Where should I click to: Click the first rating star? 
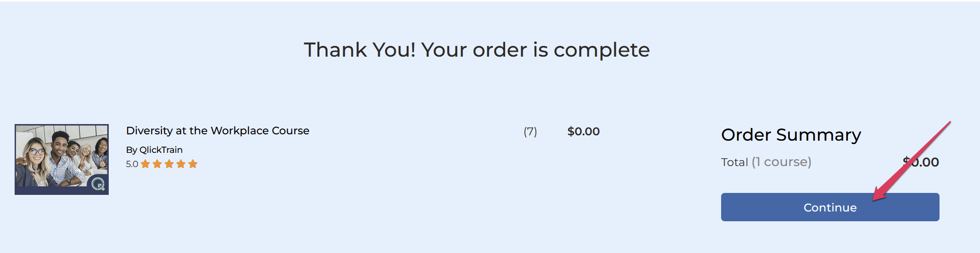145,164
